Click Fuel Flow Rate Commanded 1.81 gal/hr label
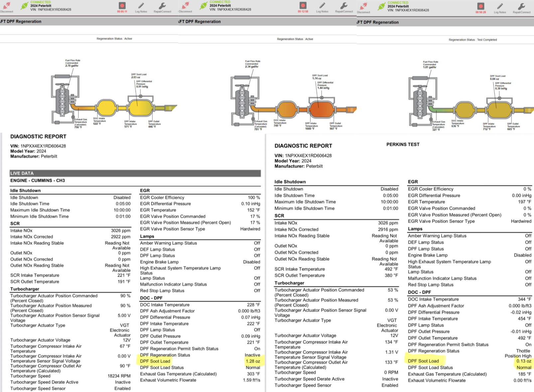 click(431, 64)
